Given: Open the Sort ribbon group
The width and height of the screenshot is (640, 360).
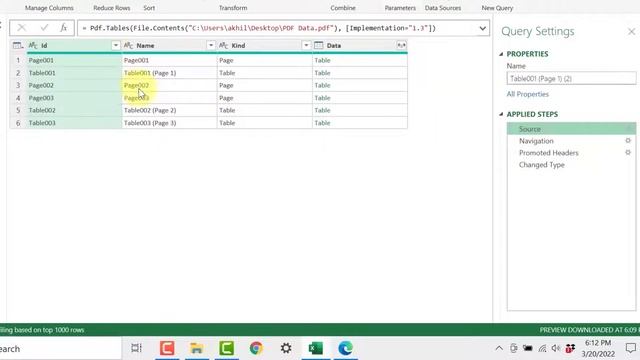Looking at the screenshot, I should (x=149, y=8).
